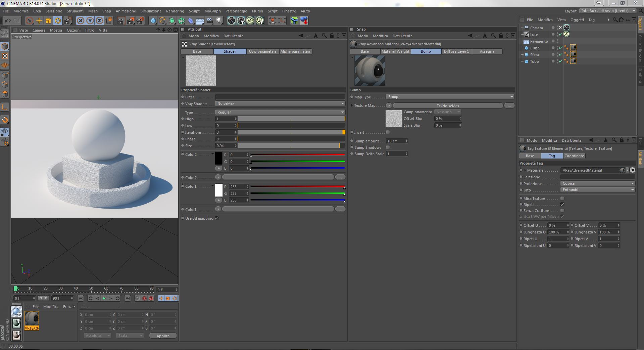
Task: Select the texture tag on the Sfera row
Action: click(x=573, y=54)
